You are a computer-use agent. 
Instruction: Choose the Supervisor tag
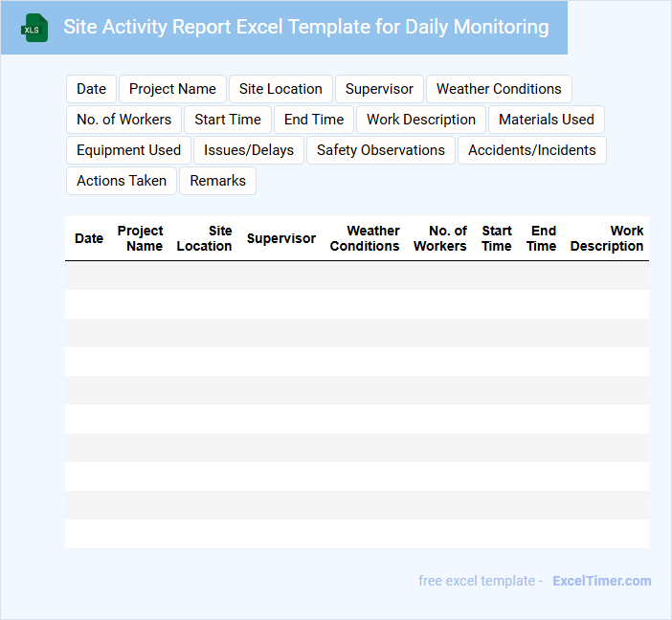[x=379, y=89]
